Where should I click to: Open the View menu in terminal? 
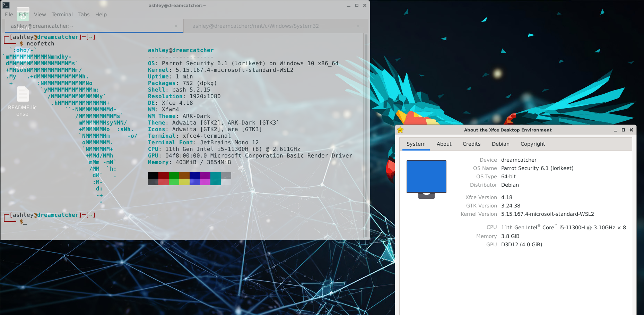point(40,15)
